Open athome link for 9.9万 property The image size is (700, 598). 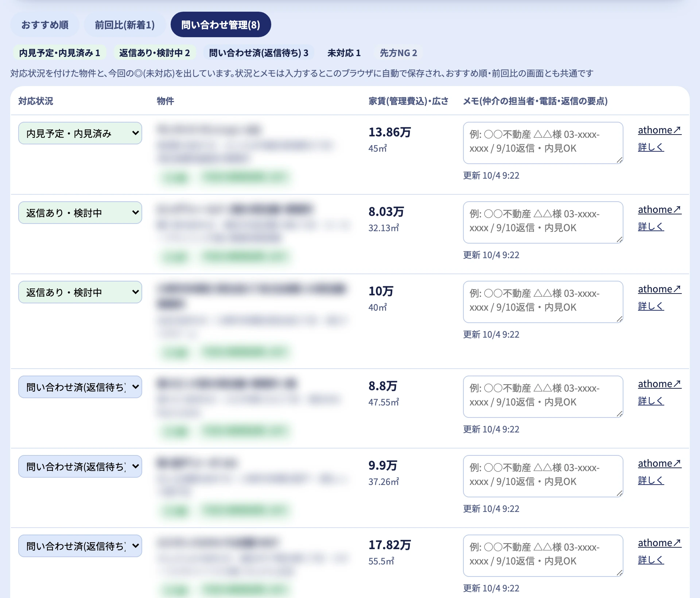tap(660, 463)
